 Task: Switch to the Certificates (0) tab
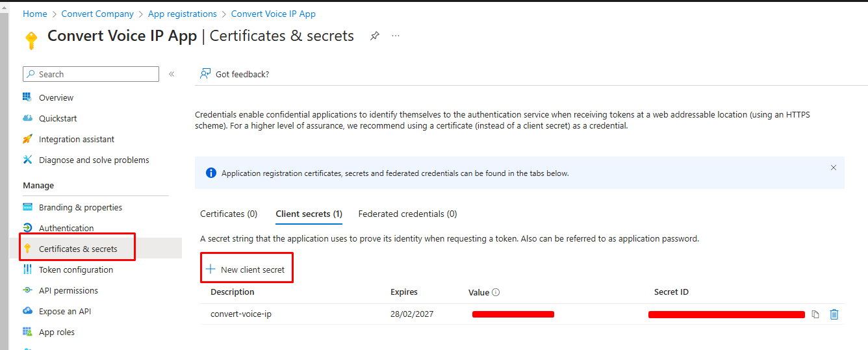(x=229, y=214)
